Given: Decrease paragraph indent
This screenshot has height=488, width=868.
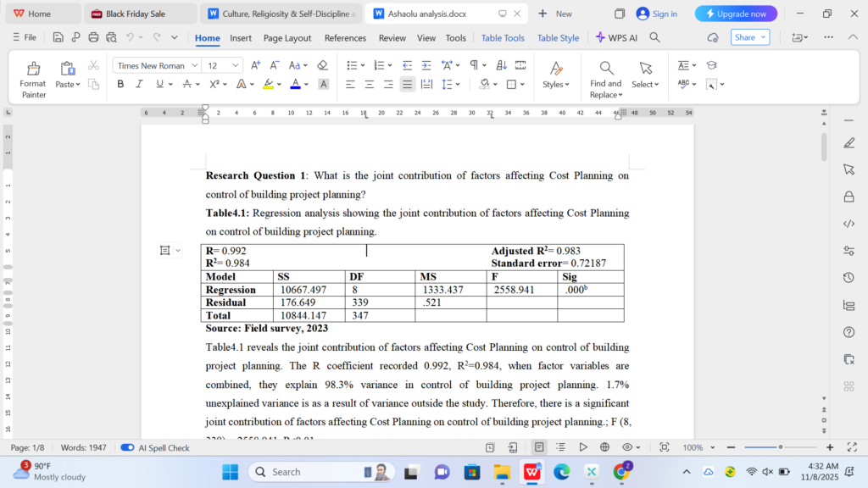Looking at the screenshot, I should click(x=407, y=65).
